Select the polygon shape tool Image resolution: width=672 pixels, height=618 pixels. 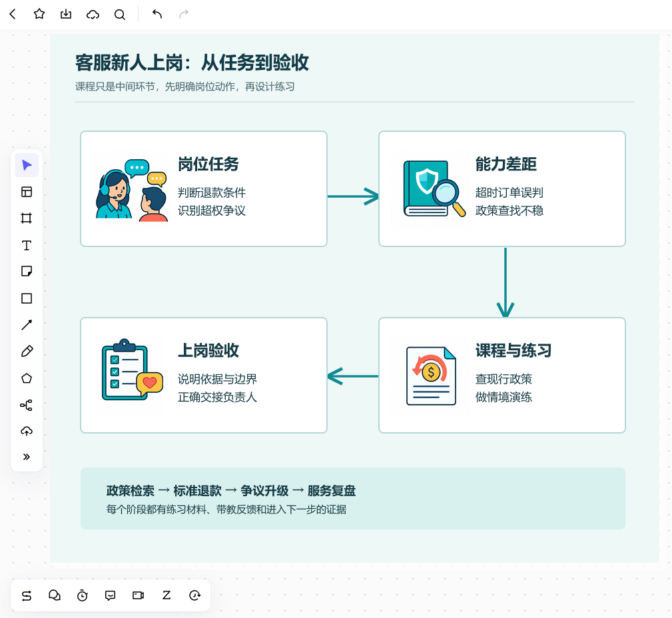[x=27, y=378]
